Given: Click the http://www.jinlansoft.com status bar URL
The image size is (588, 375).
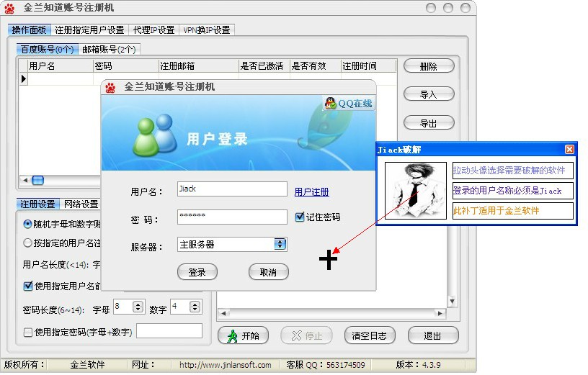Looking at the screenshot, I should [225, 365].
